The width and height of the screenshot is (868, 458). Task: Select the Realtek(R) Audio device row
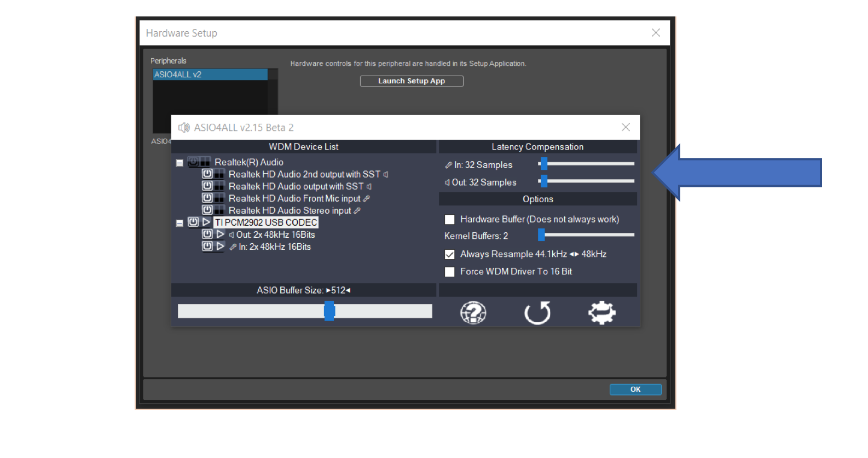(x=249, y=162)
